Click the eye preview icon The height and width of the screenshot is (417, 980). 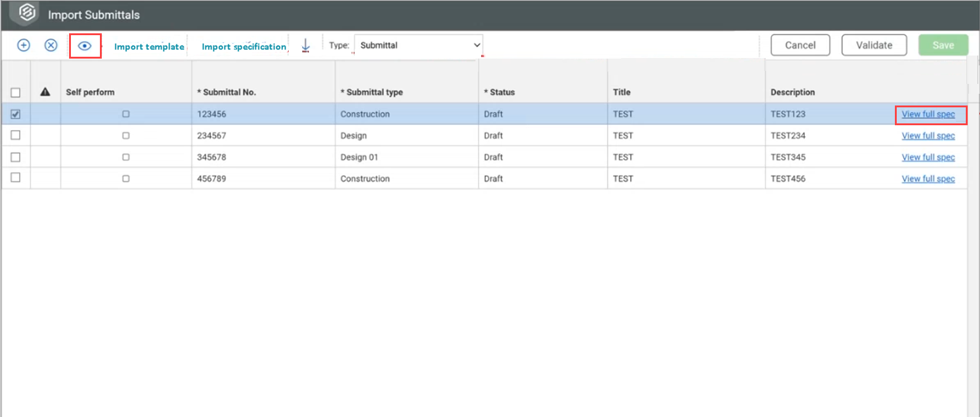click(x=85, y=46)
